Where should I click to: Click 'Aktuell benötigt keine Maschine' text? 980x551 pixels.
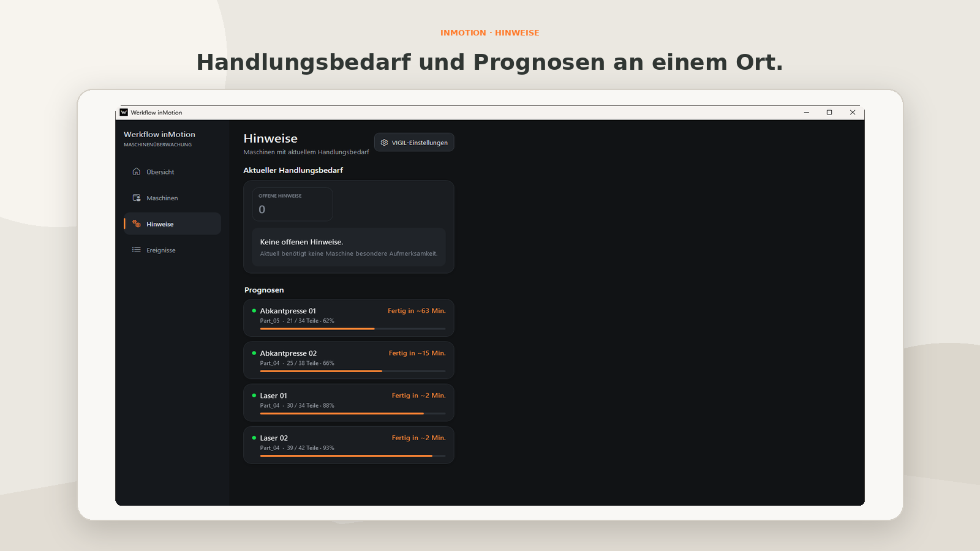(x=307, y=253)
